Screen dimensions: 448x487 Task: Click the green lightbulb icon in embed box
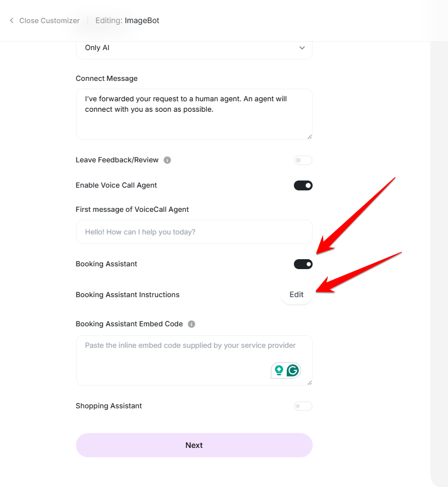pyautogui.click(x=279, y=370)
